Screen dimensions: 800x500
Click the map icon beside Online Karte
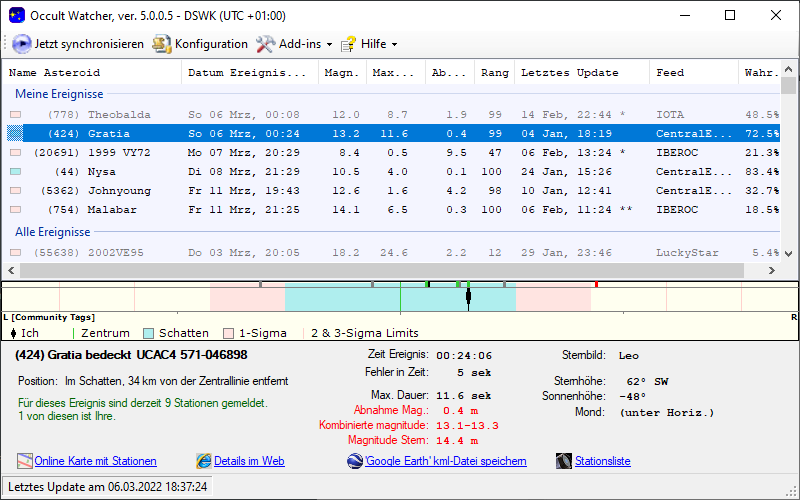tap(25, 461)
